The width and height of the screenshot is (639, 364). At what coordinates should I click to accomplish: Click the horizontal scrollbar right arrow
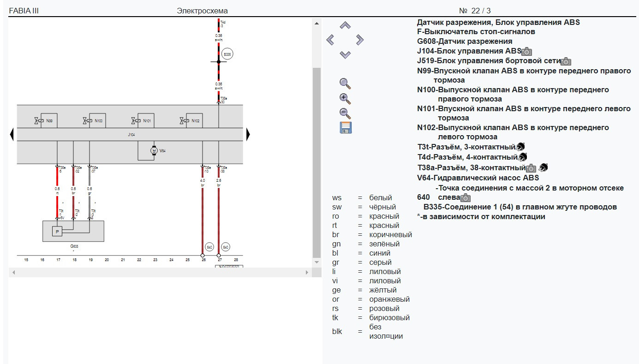307,273
